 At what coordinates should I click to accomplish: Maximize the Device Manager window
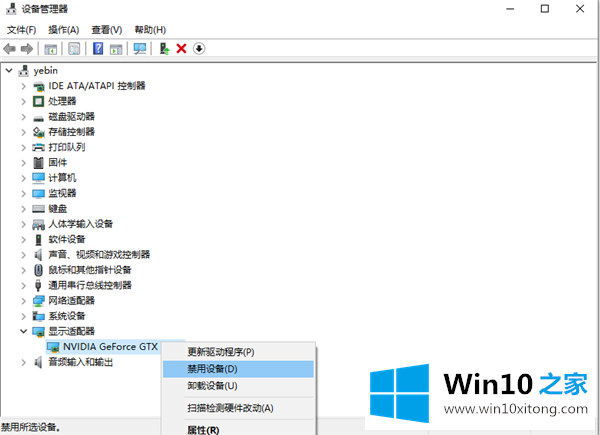(545, 8)
